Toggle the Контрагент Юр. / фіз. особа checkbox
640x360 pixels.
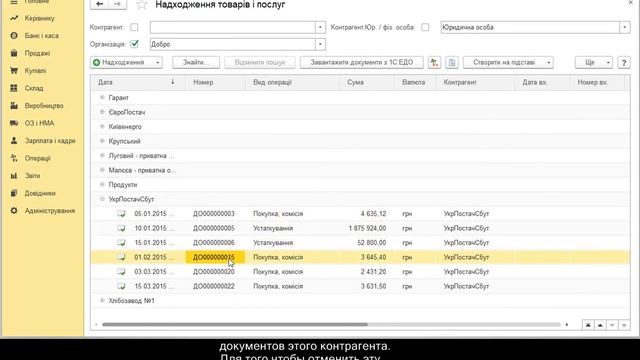click(425, 27)
